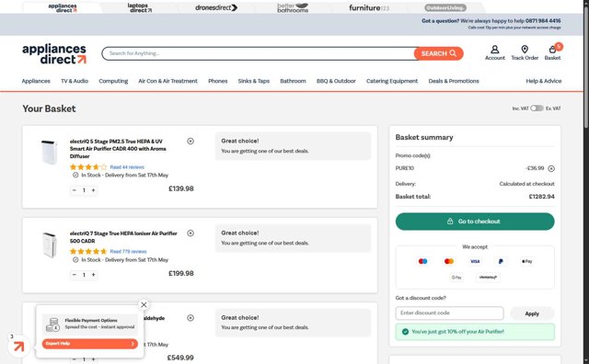Close the Flexible Payment Options popup
Image resolution: width=589 pixels, height=364 pixels.
click(x=144, y=304)
